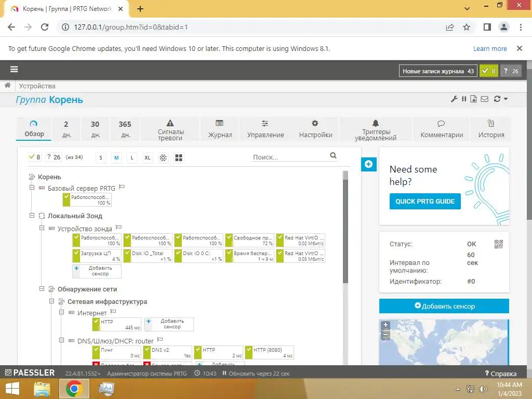Open the add document icon in header
532x399 pixels.
point(473,99)
